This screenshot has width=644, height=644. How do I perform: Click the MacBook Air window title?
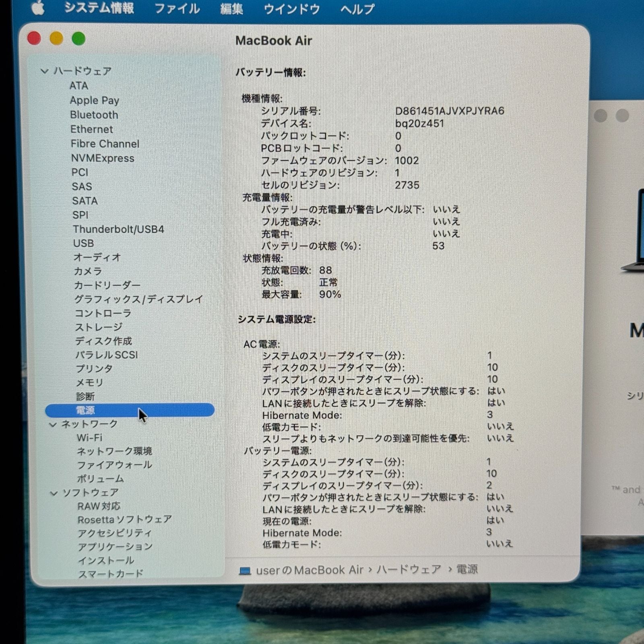click(x=274, y=41)
